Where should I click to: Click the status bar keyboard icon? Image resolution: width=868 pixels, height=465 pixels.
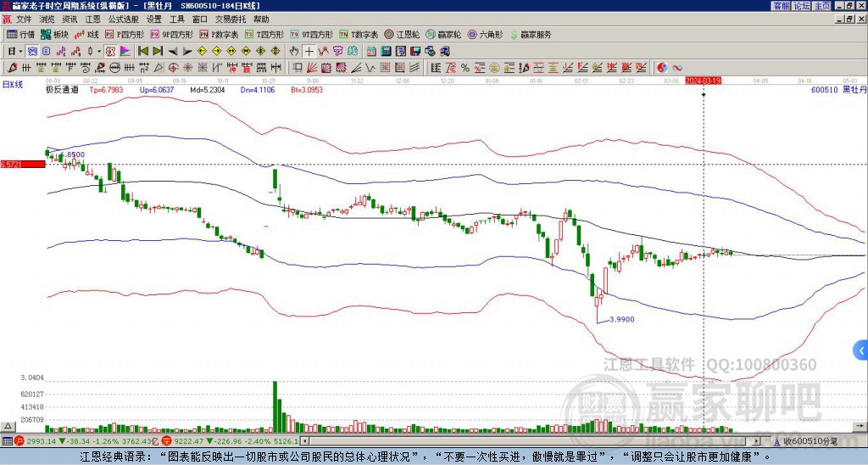click(7, 441)
